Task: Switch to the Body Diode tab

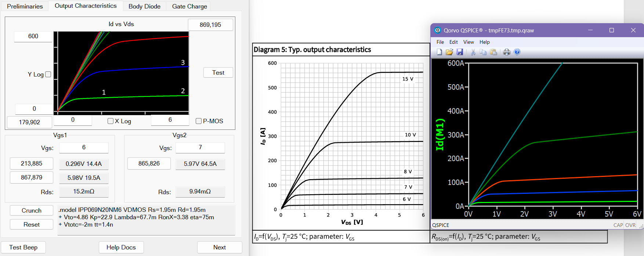Action: tap(144, 6)
